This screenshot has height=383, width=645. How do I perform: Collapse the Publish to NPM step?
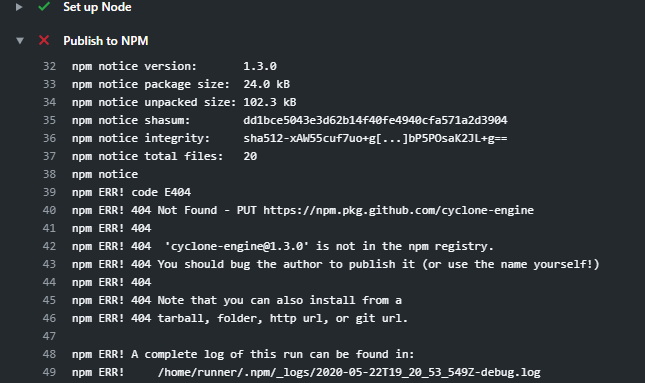(20, 41)
